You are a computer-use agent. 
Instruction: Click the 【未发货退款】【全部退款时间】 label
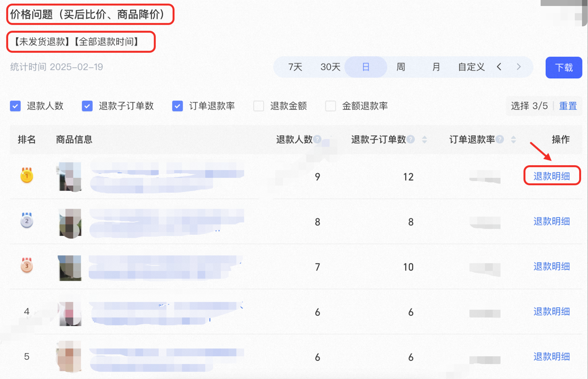pyautogui.click(x=76, y=42)
